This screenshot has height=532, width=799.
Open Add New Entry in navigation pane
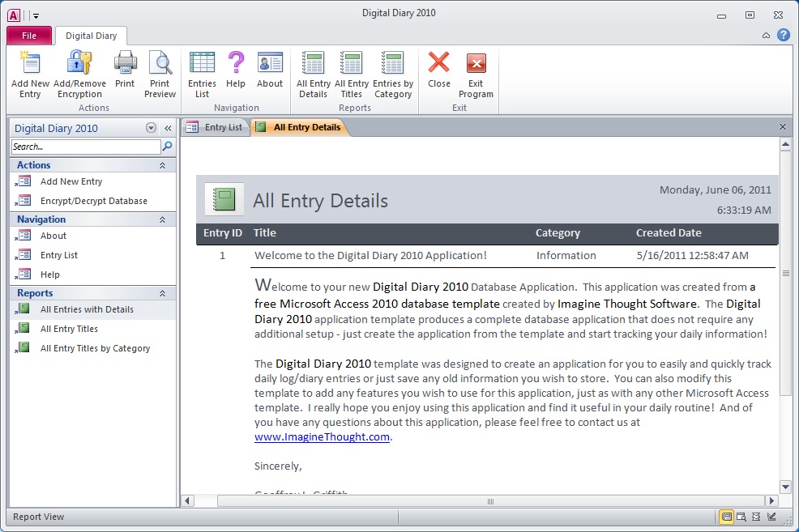(92, 181)
